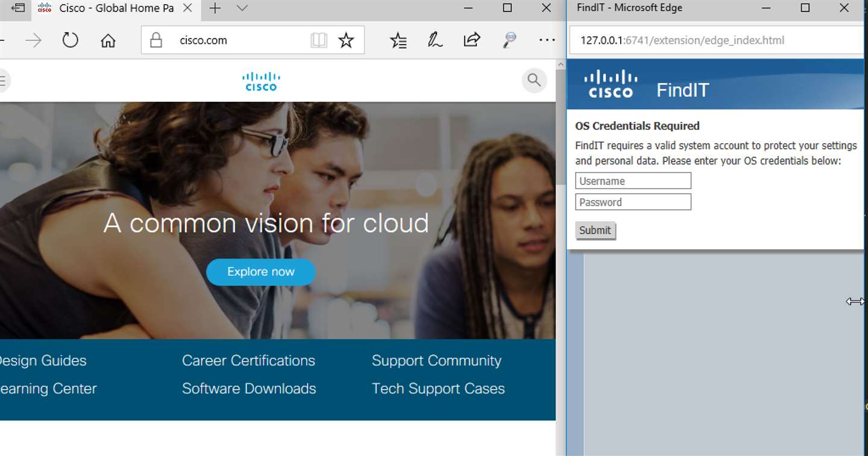Open the Tech Support Cases link
Image resolution: width=868 pixels, height=456 pixels.
pos(438,389)
